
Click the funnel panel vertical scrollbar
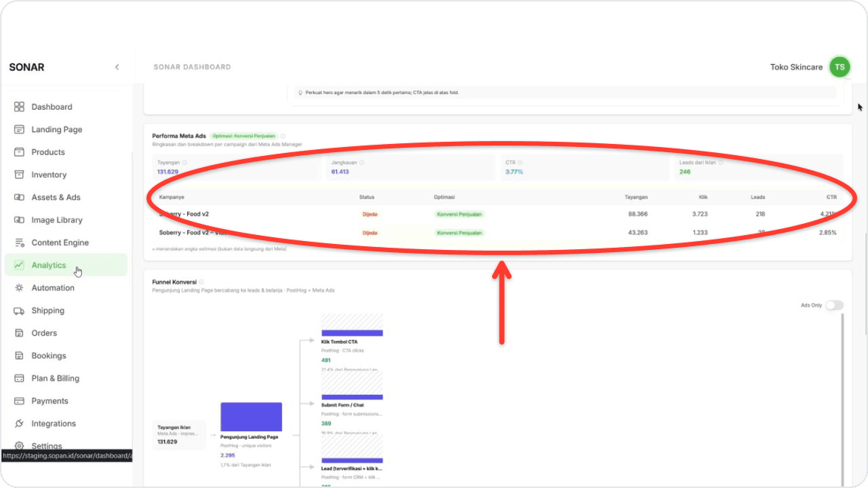[843, 398]
